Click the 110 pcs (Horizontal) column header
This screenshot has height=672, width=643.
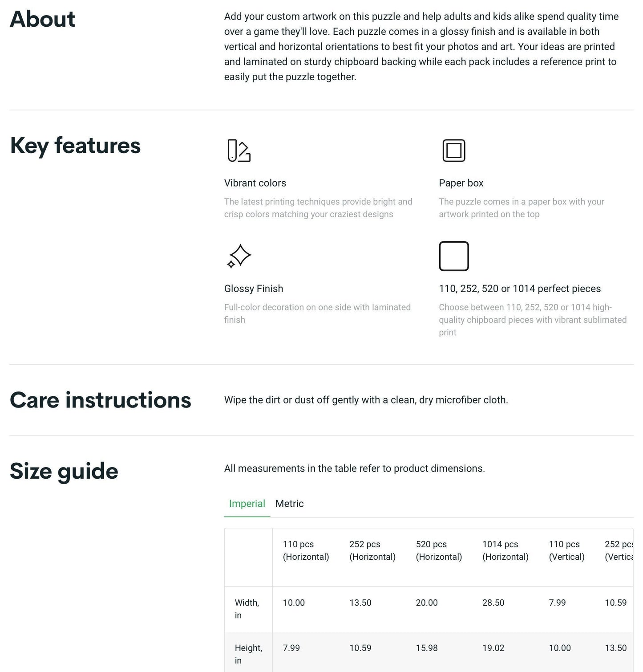coord(306,550)
